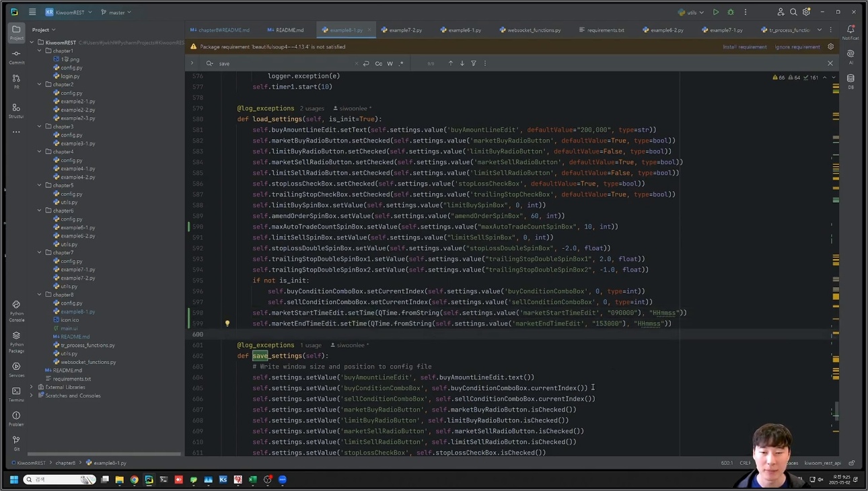The width and height of the screenshot is (868, 491).
Task: Switch to example6-1.py tab
Action: coord(461,30)
